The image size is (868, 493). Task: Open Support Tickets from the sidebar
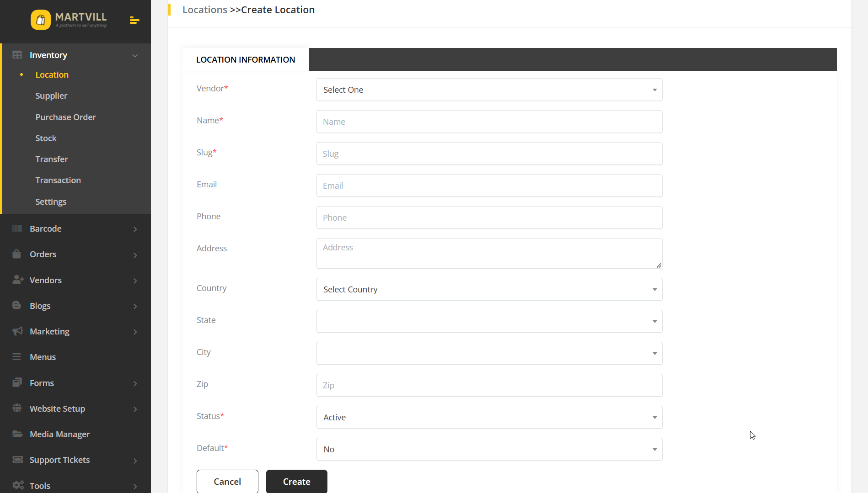click(59, 460)
